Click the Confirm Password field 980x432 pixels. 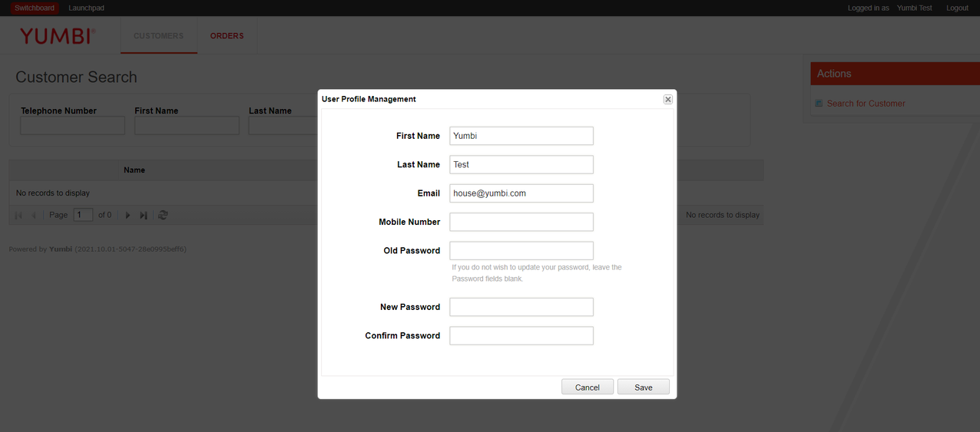click(x=521, y=335)
